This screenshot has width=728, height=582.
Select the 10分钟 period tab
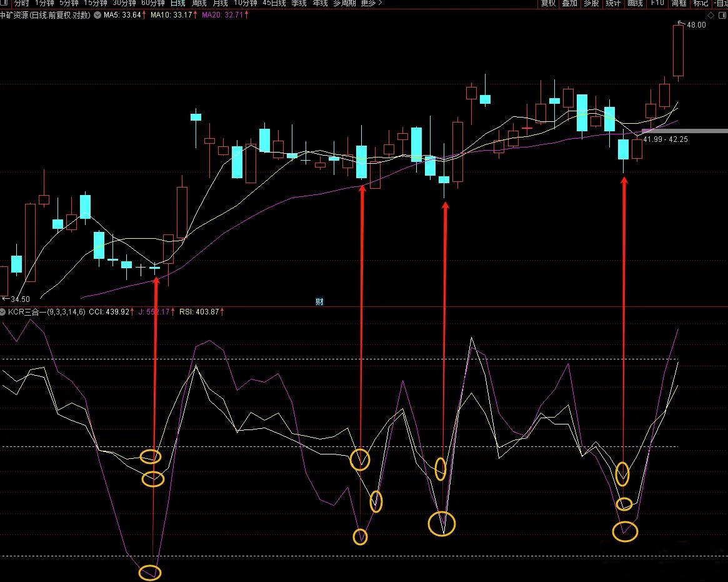(x=245, y=3)
